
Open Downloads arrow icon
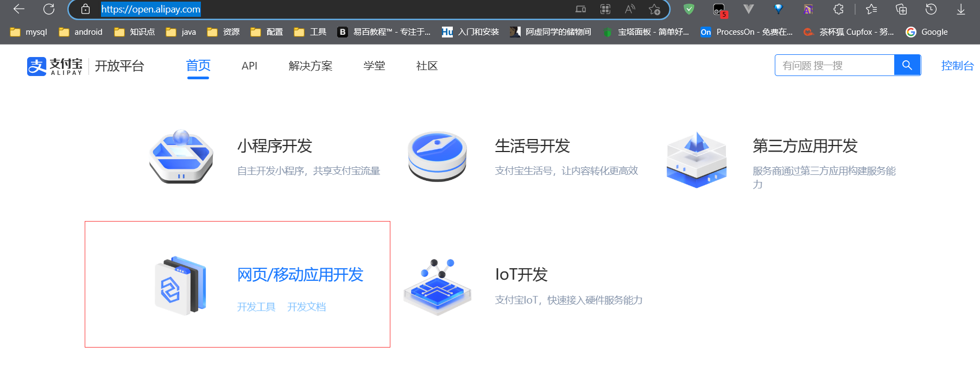[961, 9]
